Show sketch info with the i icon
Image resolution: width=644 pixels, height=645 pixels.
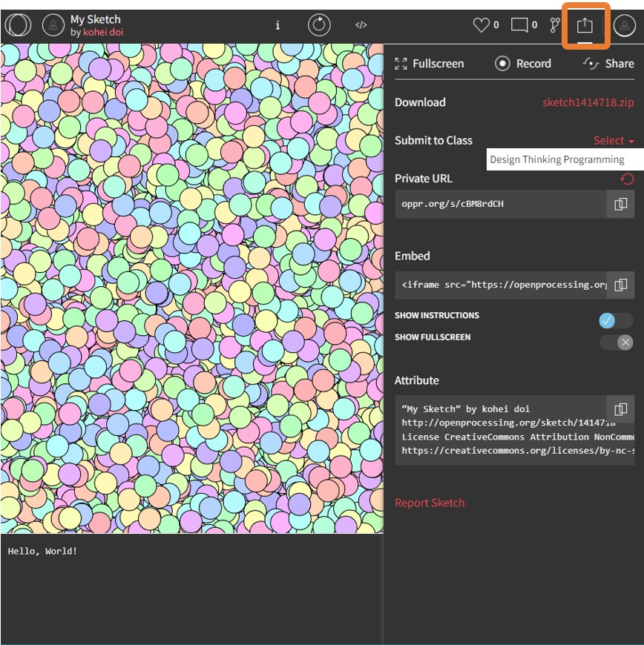click(x=277, y=25)
